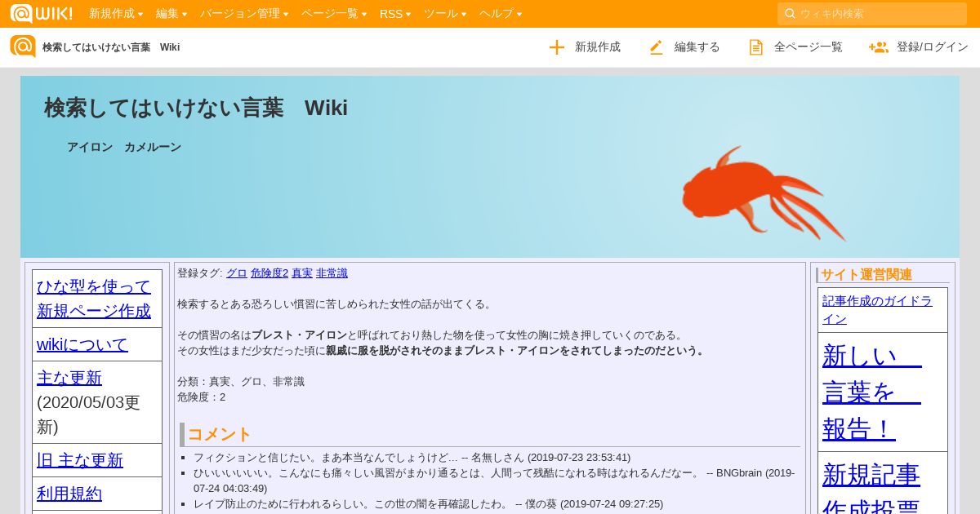
Task: Open the 新規記事作成投票 link in the right sidebar
Action: coord(871,489)
